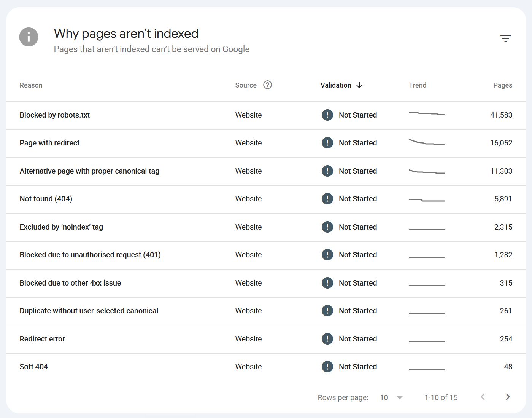Click warning icon in Soft 404 row
532x418 pixels.
click(x=327, y=367)
